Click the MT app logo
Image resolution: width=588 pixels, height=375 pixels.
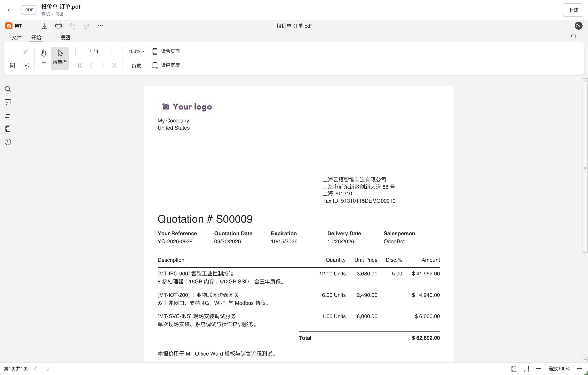click(x=9, y=26)
